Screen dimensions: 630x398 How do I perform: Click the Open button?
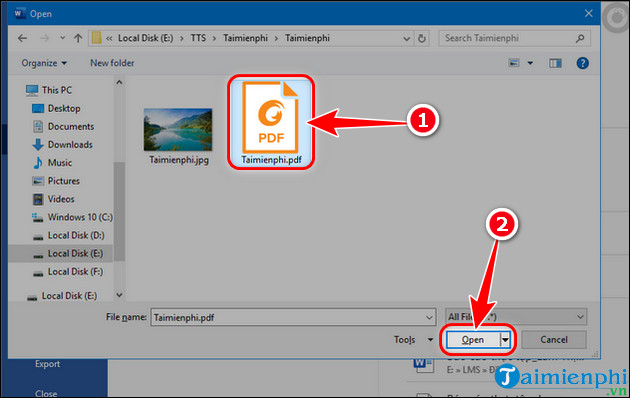tap(473, 340)
